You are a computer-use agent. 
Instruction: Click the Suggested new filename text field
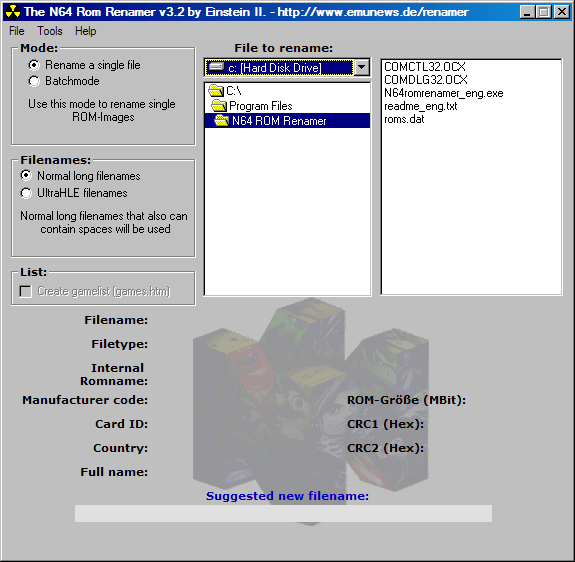click(283, 513)
